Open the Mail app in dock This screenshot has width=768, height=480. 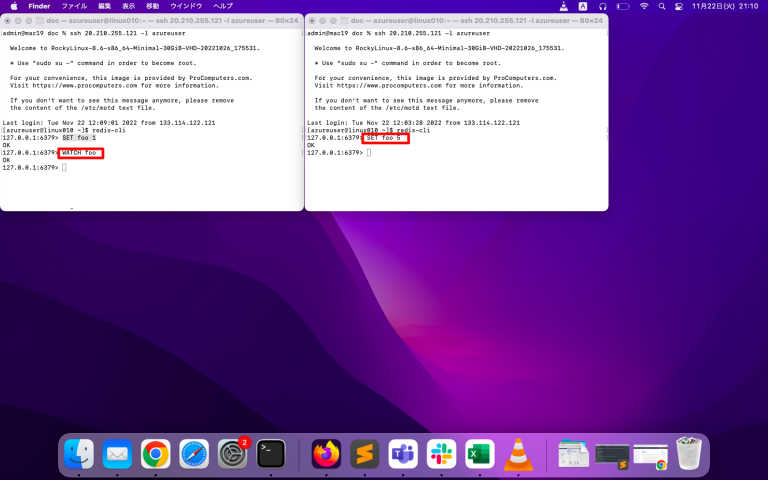[117, 455]
